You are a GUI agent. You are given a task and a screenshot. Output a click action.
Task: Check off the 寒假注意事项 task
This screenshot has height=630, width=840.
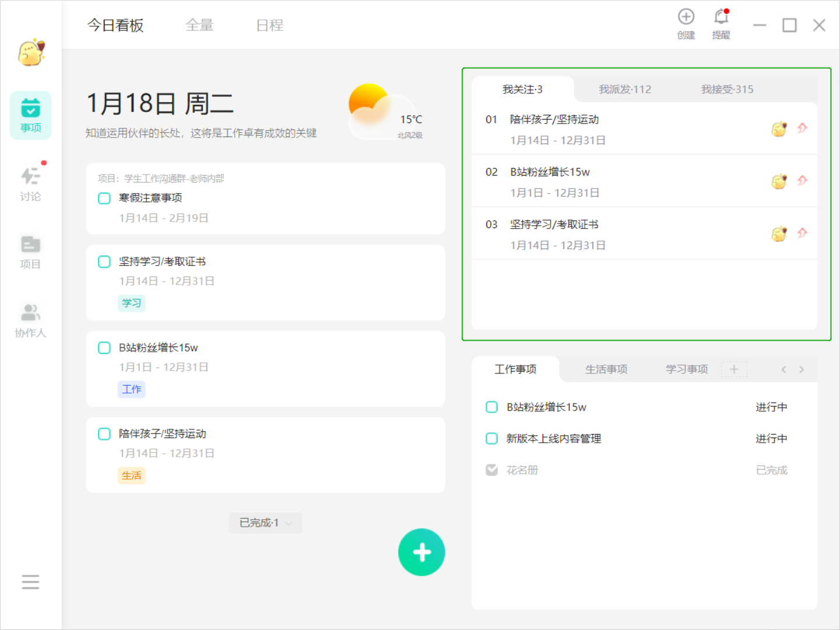click(x=104, y=198)
